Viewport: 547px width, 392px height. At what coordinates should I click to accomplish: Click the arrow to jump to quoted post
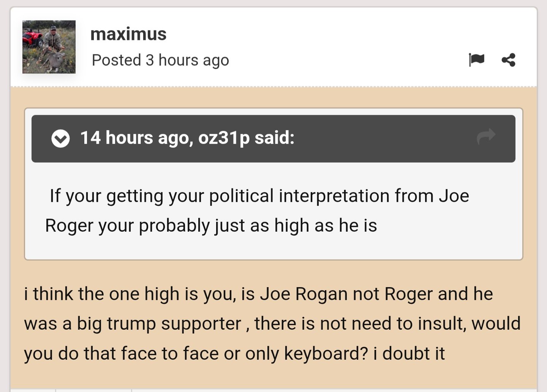click(486, 137)
